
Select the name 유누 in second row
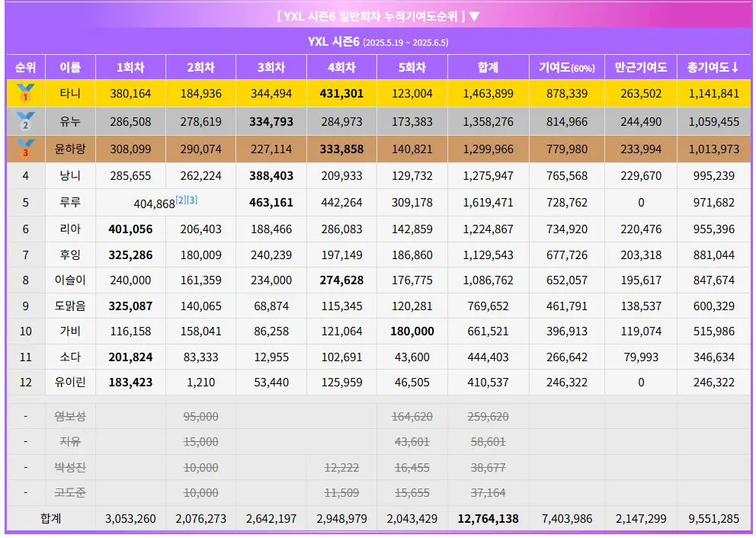click(70, 121)
